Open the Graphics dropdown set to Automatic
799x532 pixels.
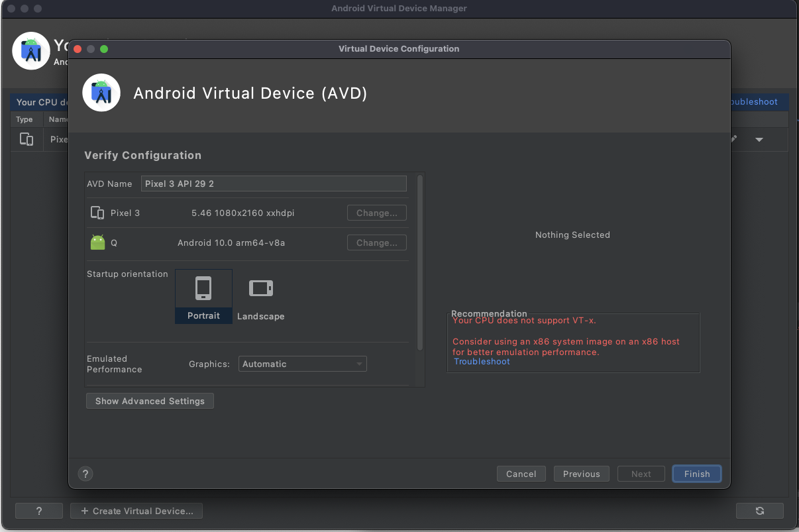coord(303,364)
